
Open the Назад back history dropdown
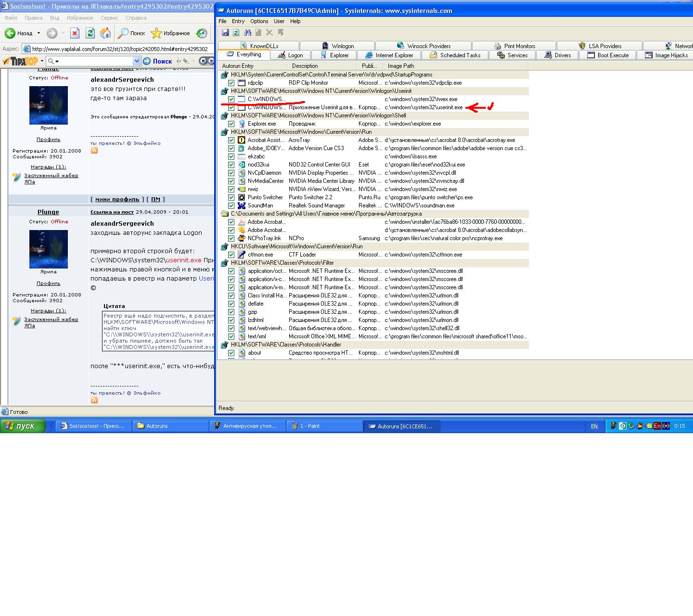(39, 33)
